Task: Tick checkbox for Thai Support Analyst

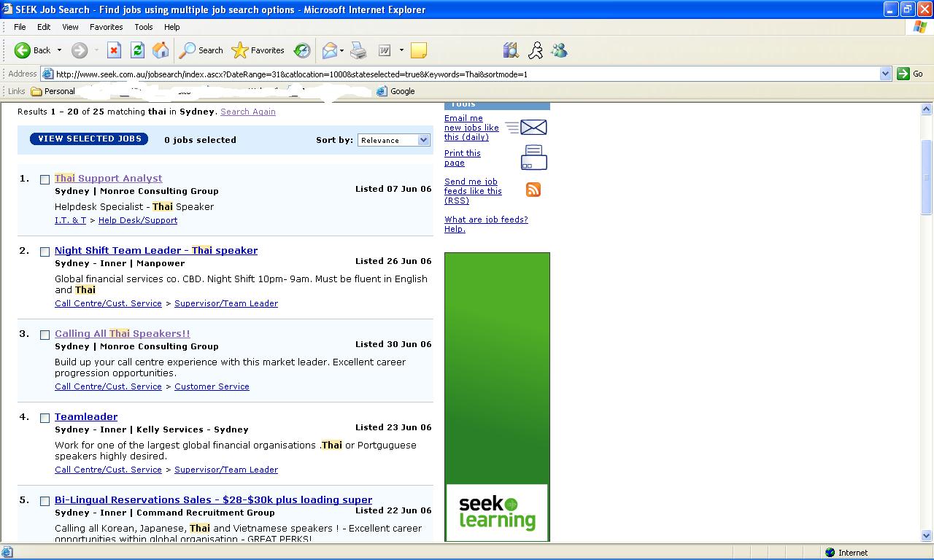Action: [x=45, y=179]
